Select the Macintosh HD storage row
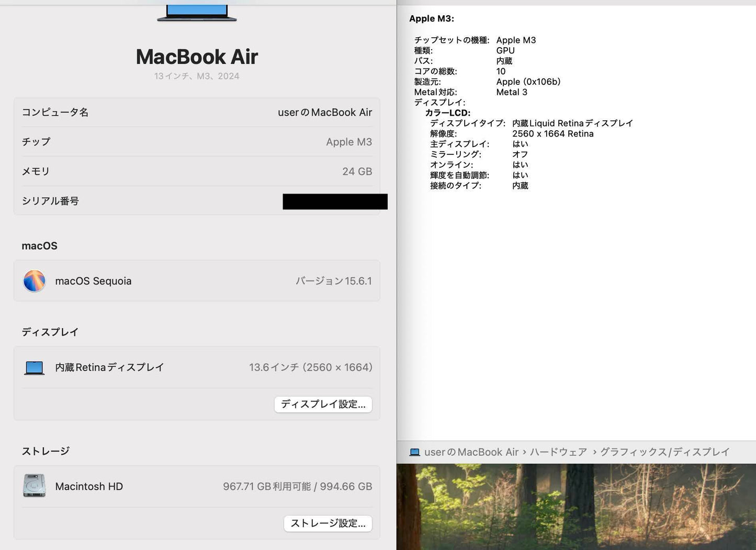This screenshot has height=550, width=756. tap(197, 486)
